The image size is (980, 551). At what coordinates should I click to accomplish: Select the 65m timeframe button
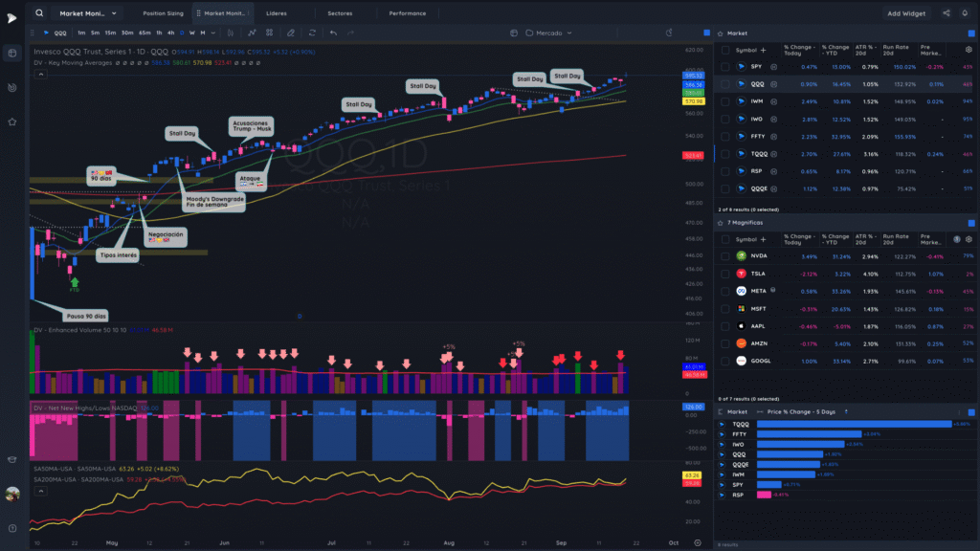point(145,33)
